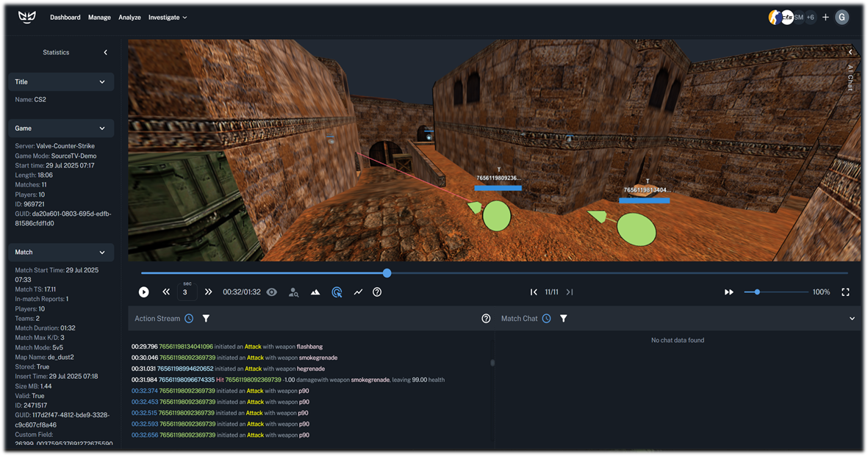Viewport: 868px width, 456px height.
Task: Open the Action Stream filter
Action: pyautogui.click(x=206, y=319)
